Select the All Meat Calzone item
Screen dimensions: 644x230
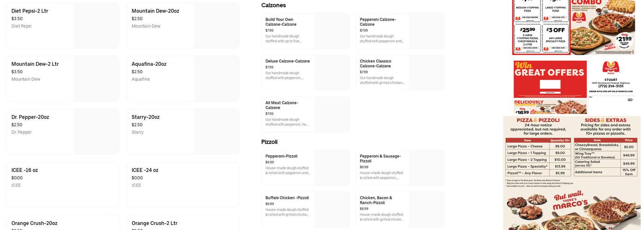pyautogui.click(x=305, y=115)
